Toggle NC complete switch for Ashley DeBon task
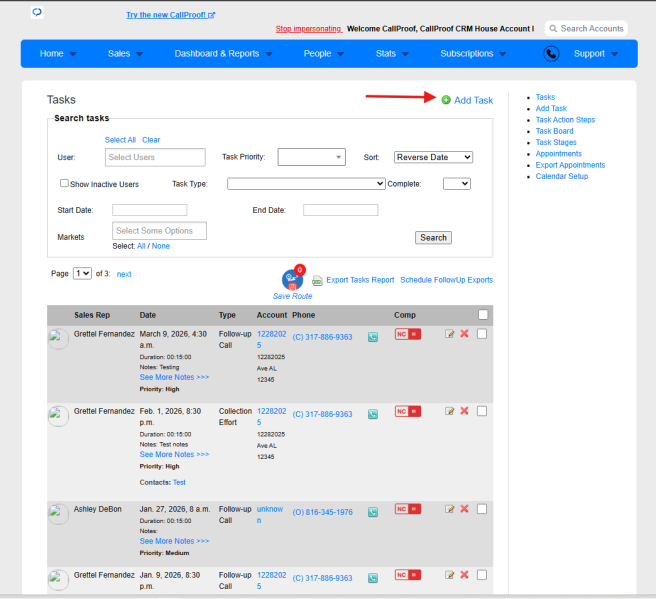Image resolution: width=656 pixels, height=599 pixels. pyautogui.click(x=407, y=509)
